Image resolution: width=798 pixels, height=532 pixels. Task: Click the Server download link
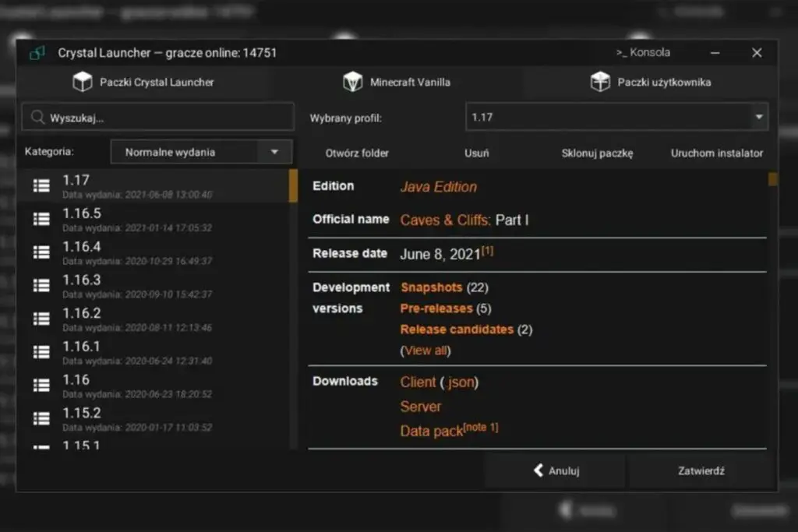click(x=420, y=407)
